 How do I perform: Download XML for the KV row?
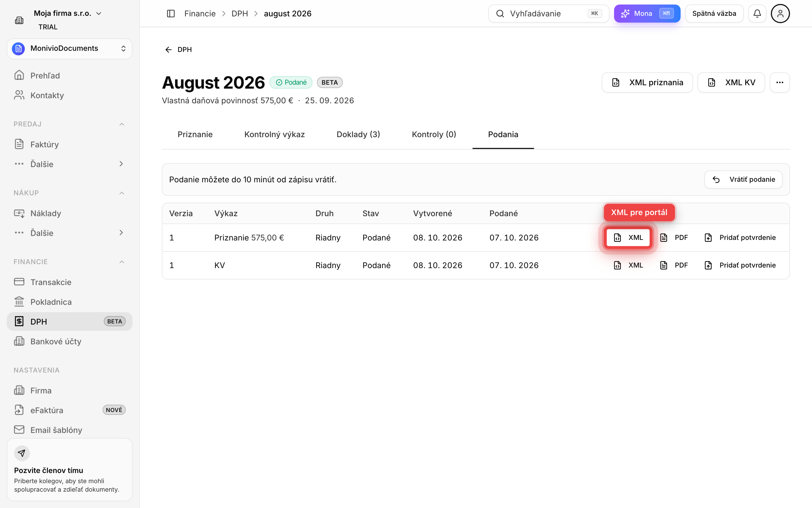tap(628, 265)
